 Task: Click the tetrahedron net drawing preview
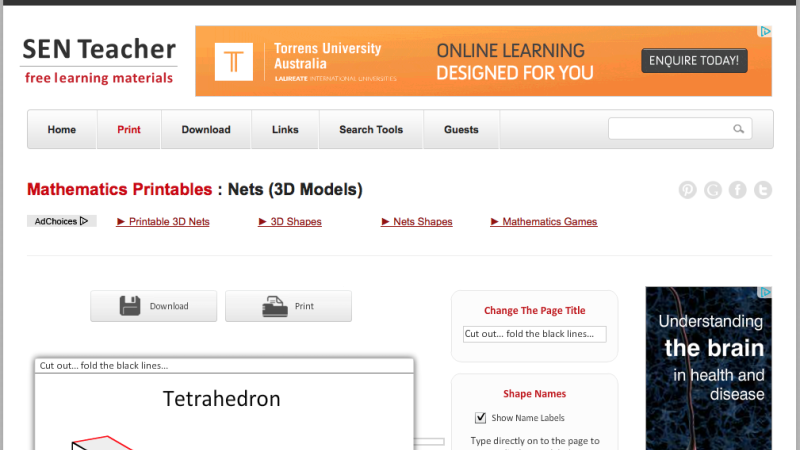(x=102, y=443)
